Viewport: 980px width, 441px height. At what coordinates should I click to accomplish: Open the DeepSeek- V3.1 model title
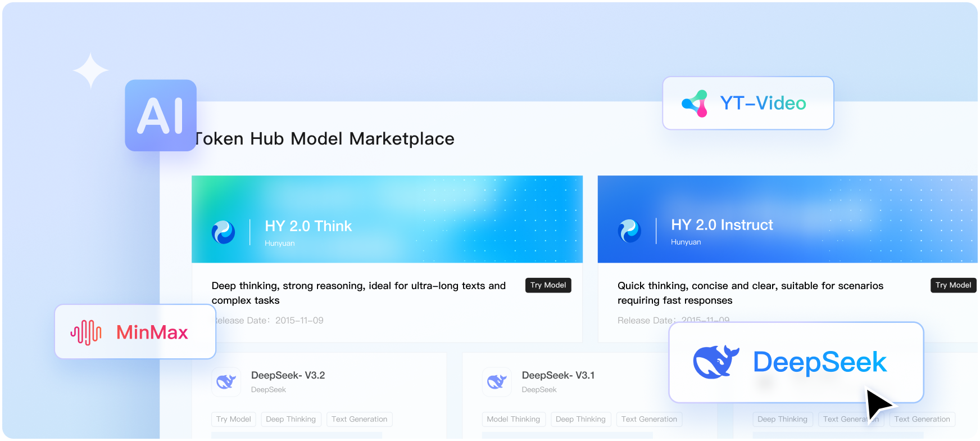[x=559, y=375]
